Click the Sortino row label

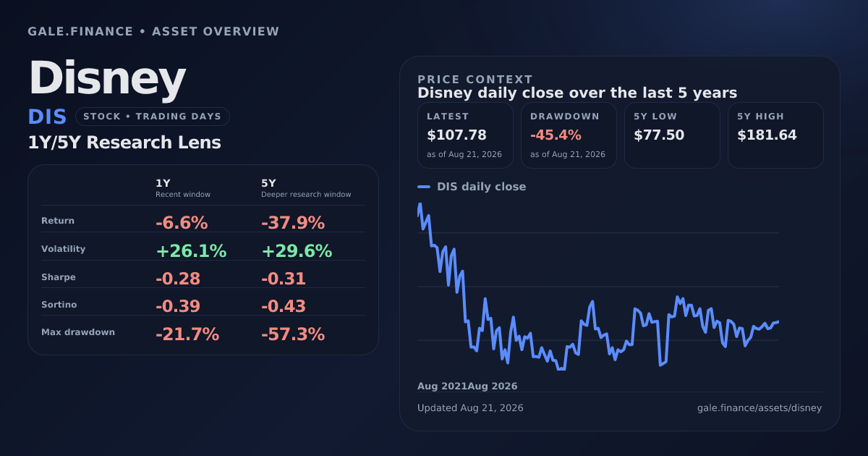point(59,305)
